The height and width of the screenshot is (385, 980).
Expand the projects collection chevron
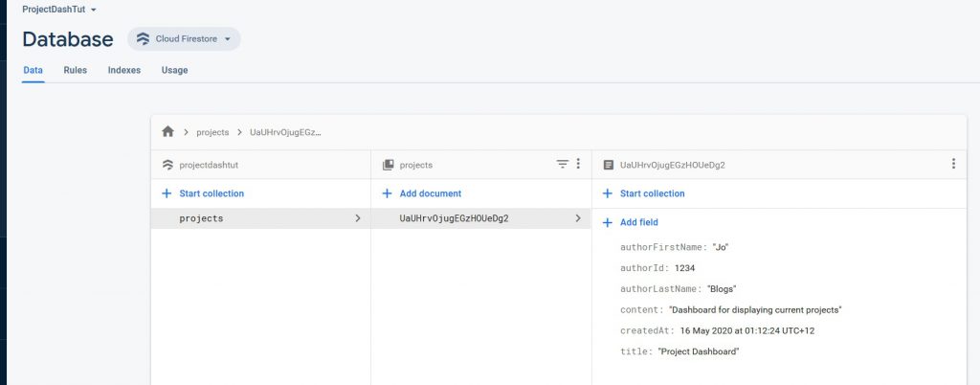(x=358, y=218)
